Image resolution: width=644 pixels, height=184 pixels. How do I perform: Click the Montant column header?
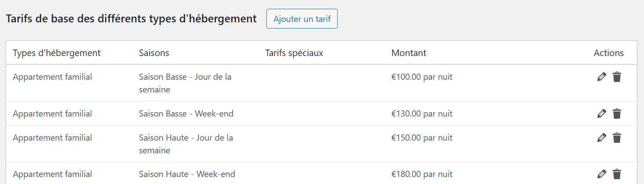(x=408, y=53)
